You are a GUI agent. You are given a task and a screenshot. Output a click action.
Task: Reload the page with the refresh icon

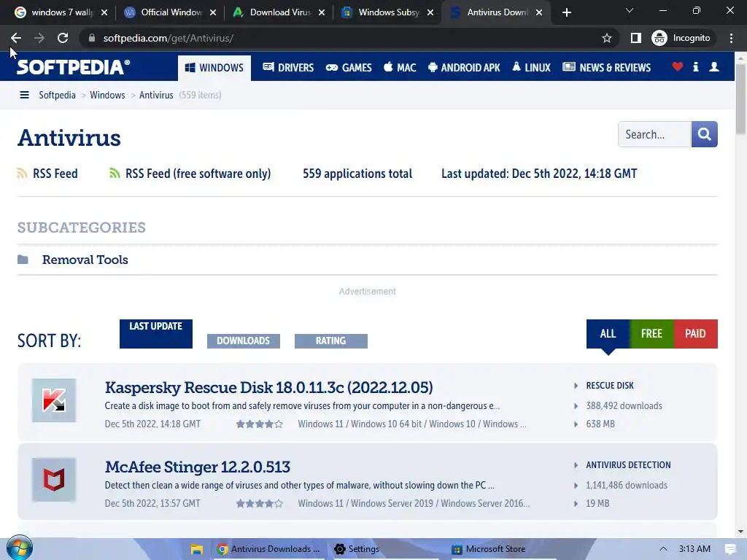63,38
